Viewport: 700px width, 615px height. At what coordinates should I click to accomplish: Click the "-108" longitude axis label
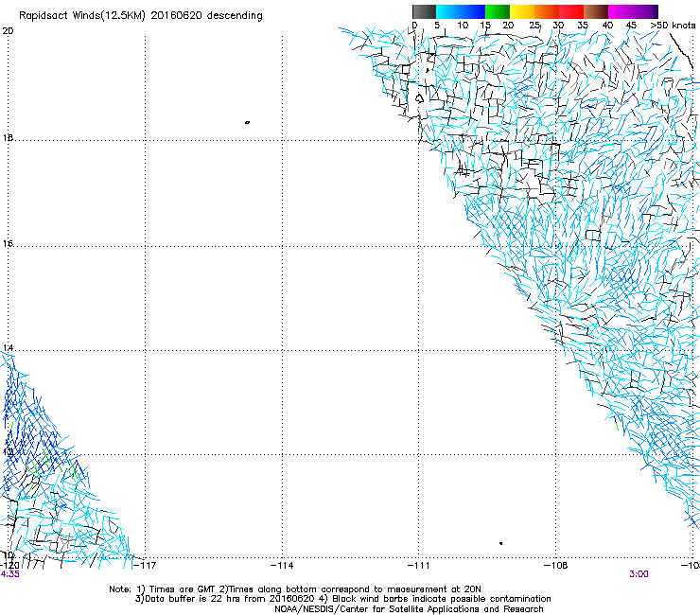(556, 566)
